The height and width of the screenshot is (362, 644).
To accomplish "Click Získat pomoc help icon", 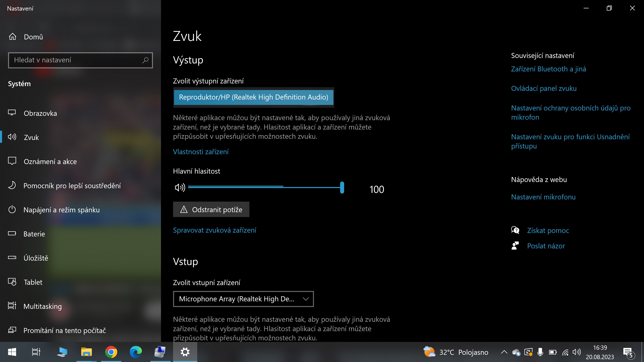I will pos(515,230).
